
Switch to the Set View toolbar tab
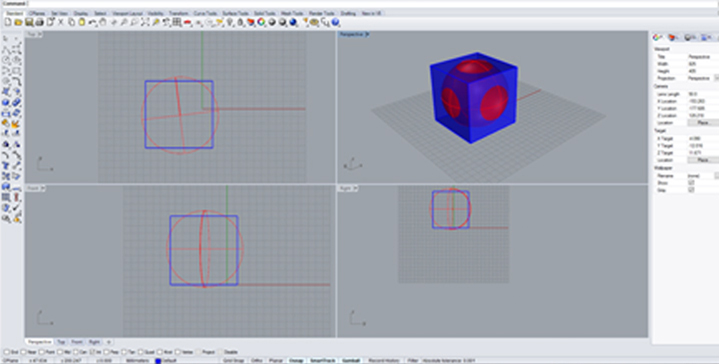pos(60,13)
